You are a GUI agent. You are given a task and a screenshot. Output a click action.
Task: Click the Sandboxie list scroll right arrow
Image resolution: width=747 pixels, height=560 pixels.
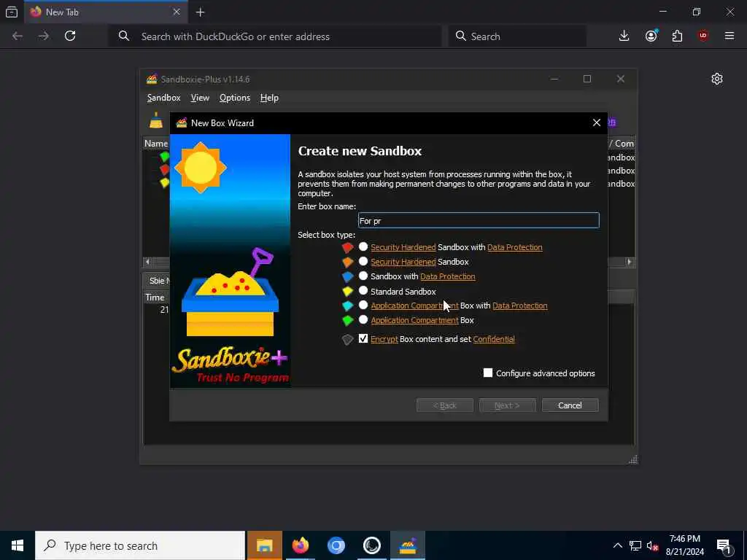click(630, 262)
